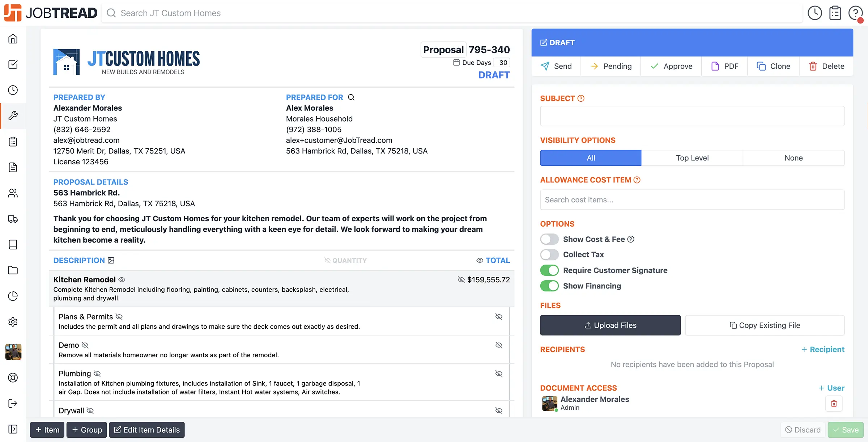This screenshot has height=442, width=868.
Task: Click into the Subject input field
Action: (692, 116)
